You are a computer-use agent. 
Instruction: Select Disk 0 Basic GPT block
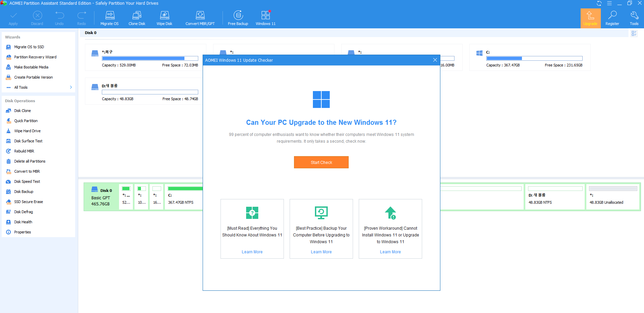click(101, 197)
